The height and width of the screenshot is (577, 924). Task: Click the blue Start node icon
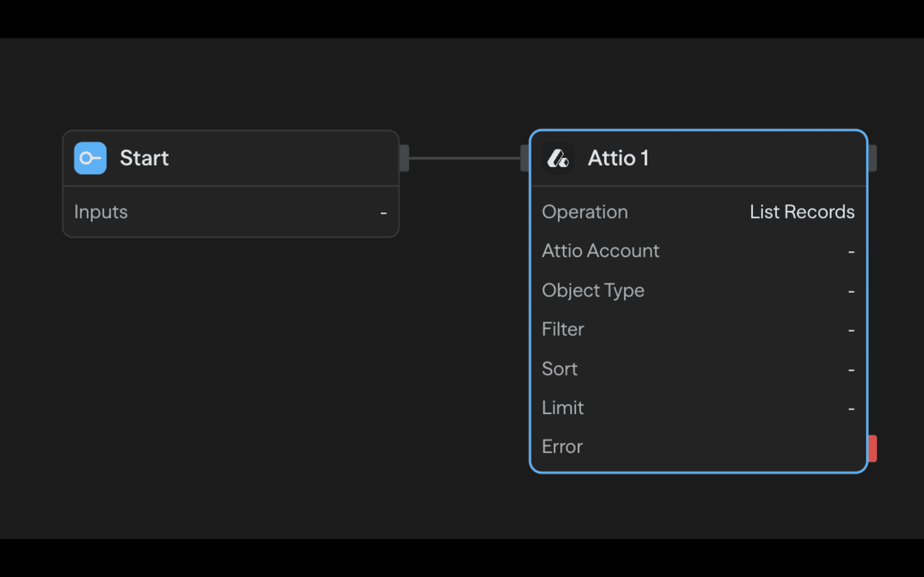pyautogui.click(x=90, y=158)
